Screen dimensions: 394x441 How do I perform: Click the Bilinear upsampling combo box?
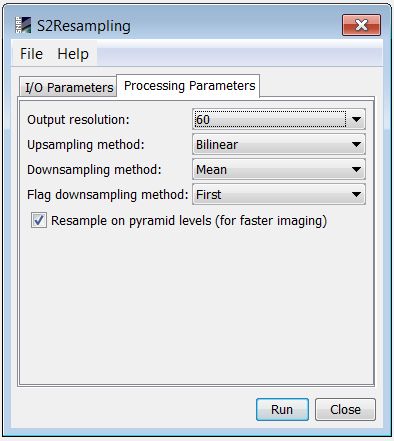pos(279,144)
